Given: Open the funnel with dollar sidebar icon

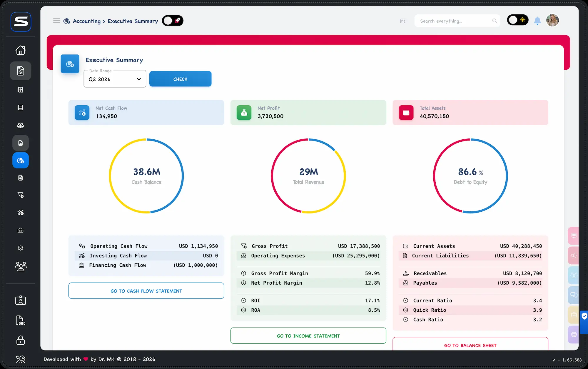Looking at the screenshot, I should [21, 195].
